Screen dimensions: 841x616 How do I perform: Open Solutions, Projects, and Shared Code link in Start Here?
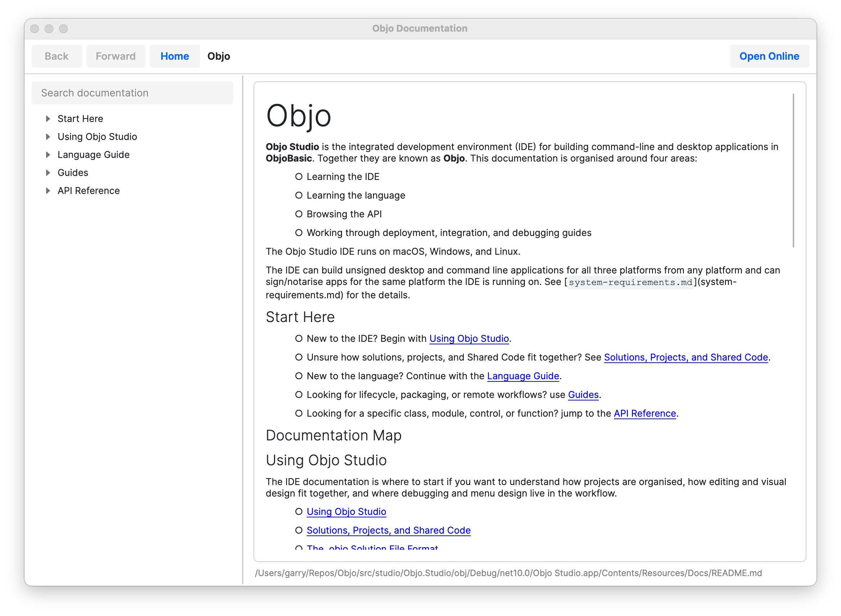[x=686, y=357]
